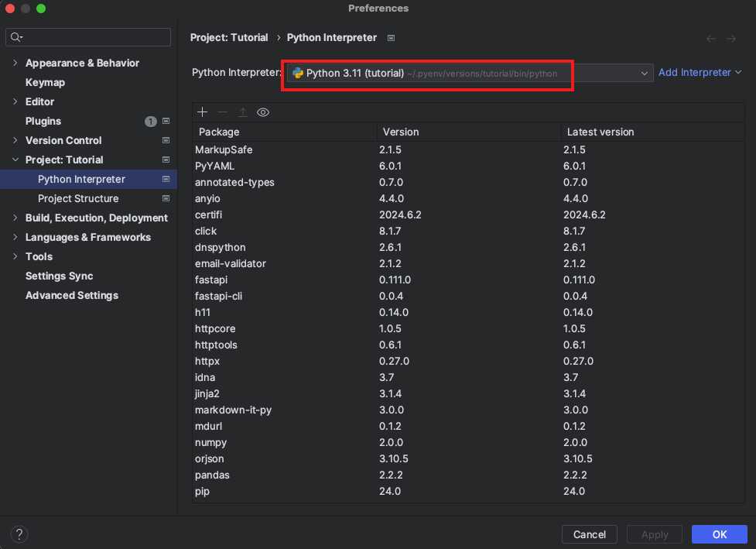Select the fastapi-cli package row
The image size is (756, 549).
(469, 297)
